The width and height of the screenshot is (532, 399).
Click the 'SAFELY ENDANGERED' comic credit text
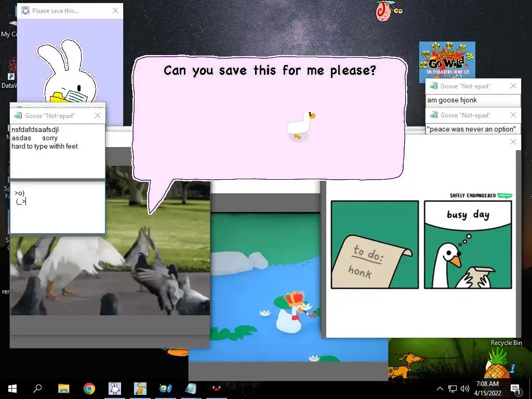coord(473,195)
